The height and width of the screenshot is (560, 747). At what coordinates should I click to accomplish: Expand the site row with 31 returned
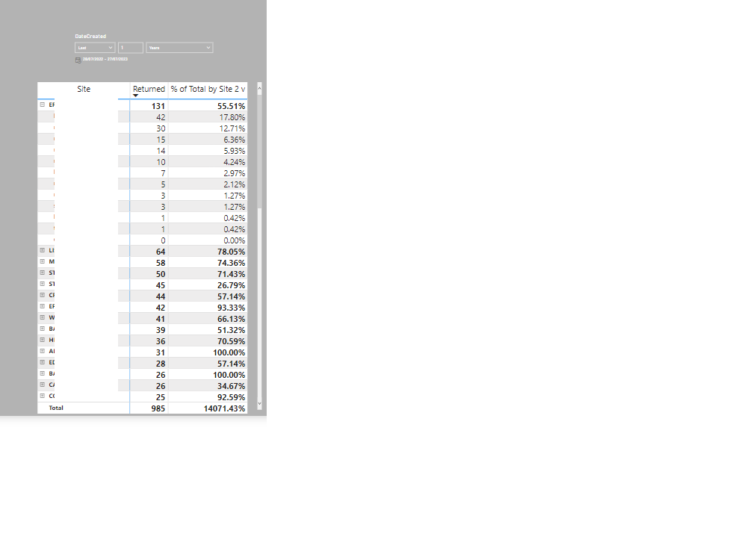43,351
